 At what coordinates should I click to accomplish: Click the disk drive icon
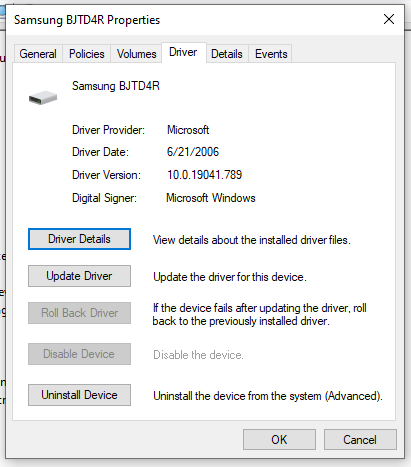(43, 97)
